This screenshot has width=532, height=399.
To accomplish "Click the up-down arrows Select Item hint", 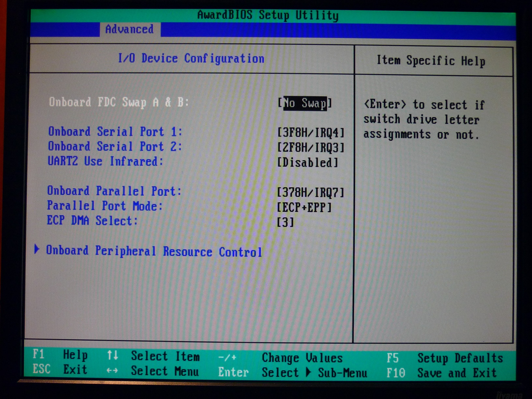I will (153, 356).
